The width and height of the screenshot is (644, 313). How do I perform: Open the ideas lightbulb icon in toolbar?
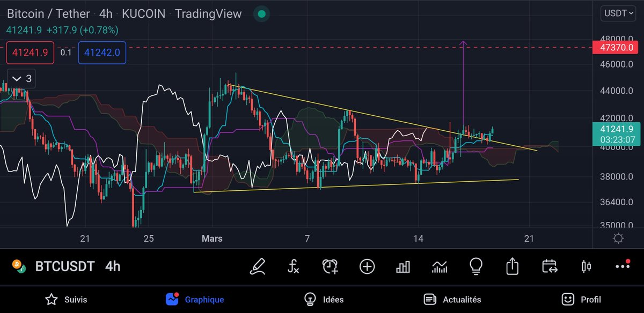point(475,266)
